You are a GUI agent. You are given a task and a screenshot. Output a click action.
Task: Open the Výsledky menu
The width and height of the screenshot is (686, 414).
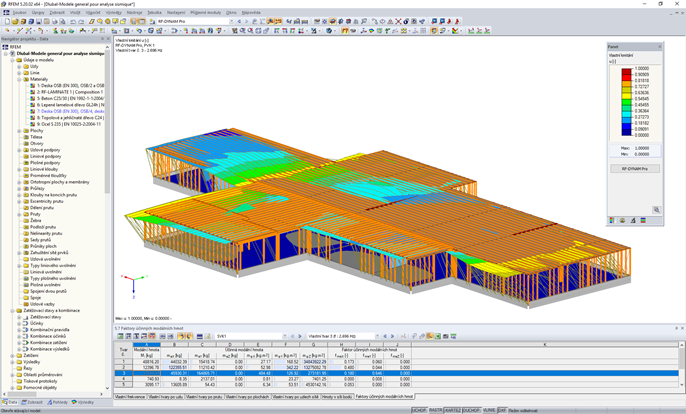(x=114, y=13)
